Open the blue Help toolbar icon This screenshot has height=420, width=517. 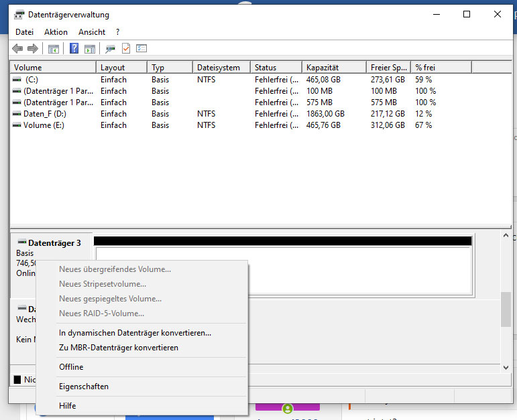[74, 48]
